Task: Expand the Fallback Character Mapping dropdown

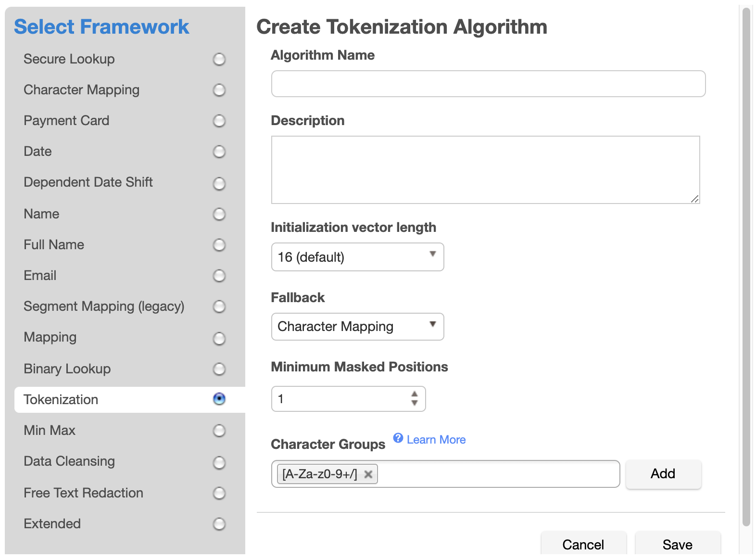Action: tap(357, 327)
